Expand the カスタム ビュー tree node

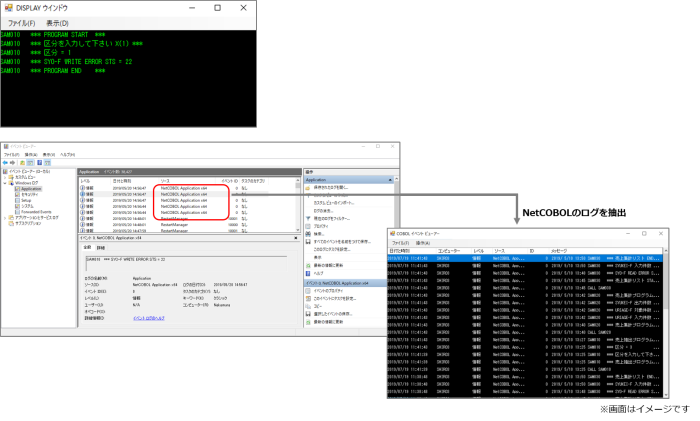tap(5, 177)
